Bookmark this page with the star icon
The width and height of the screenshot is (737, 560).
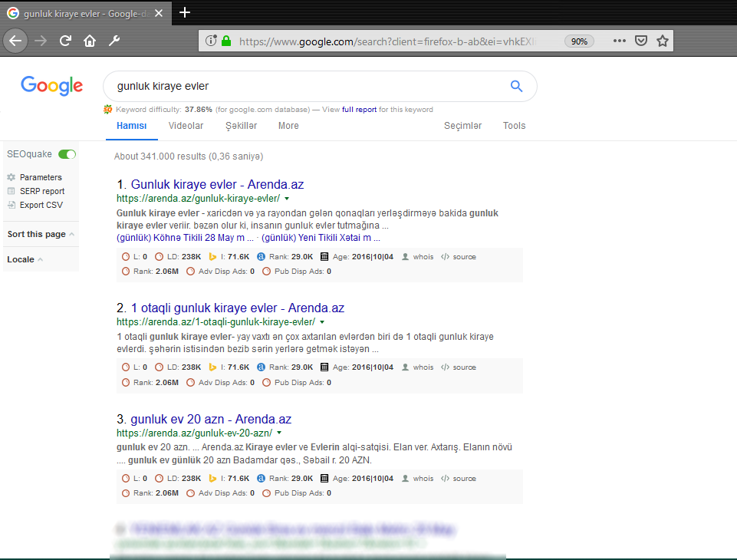[x=663, y=41]
